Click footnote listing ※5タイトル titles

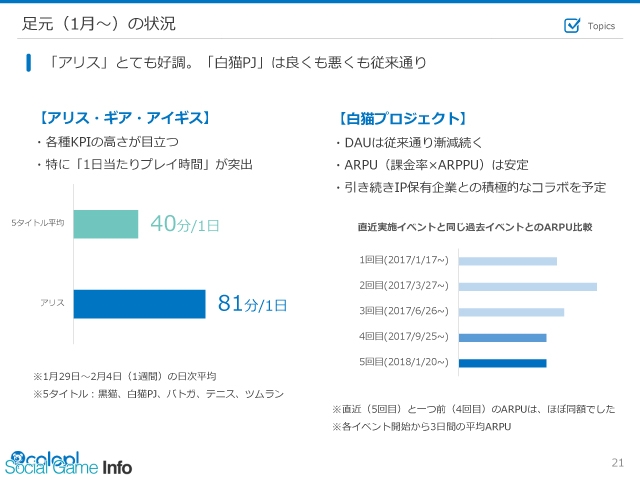click(x=158, y=394)
